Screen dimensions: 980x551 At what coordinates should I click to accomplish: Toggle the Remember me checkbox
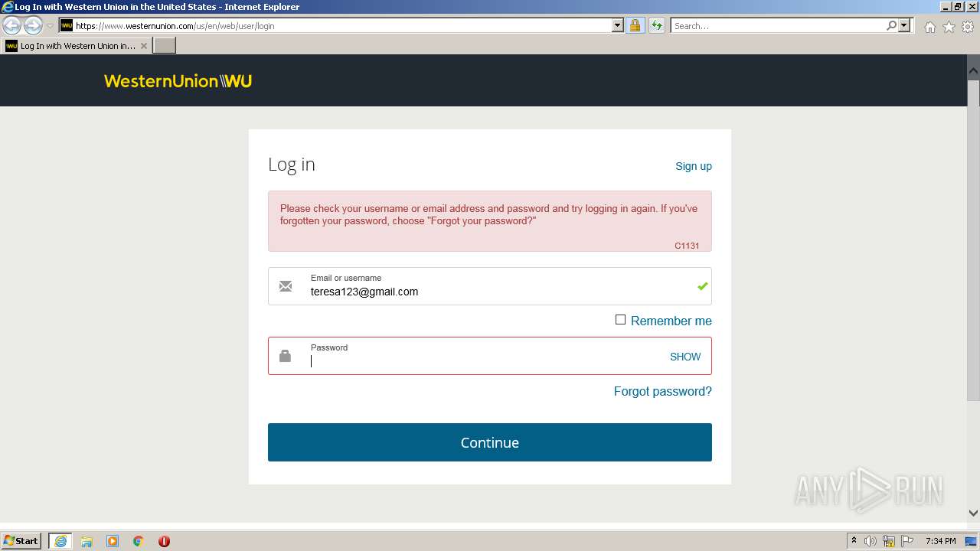pos(620,320)
